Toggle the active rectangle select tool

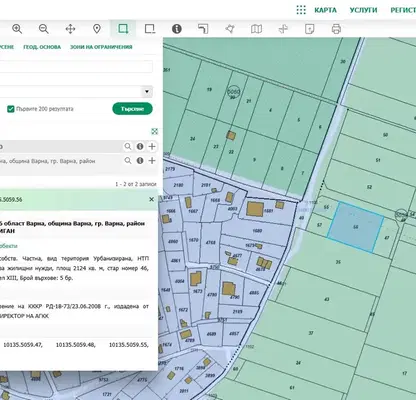pos(123,29)
